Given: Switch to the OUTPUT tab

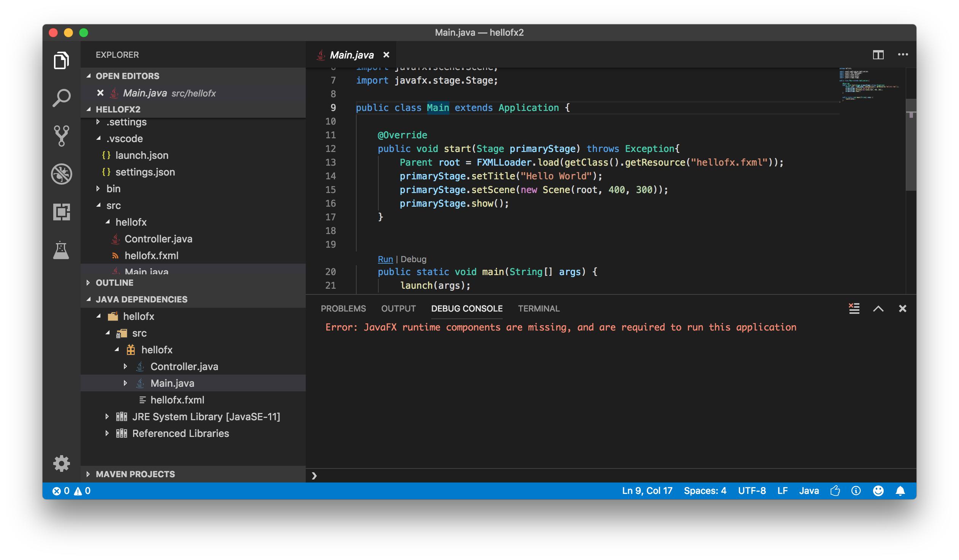Looking at the screenshot, I should click(399, 309).
